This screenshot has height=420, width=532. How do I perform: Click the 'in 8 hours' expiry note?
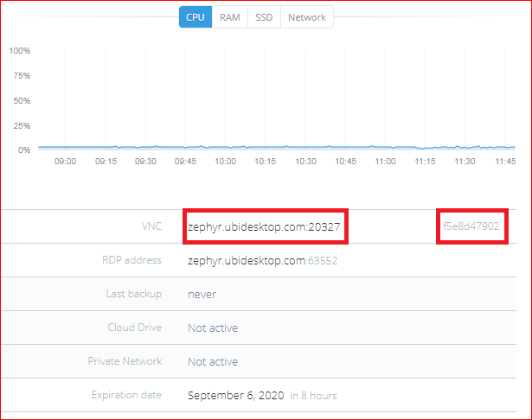click(x=313, y=396)
